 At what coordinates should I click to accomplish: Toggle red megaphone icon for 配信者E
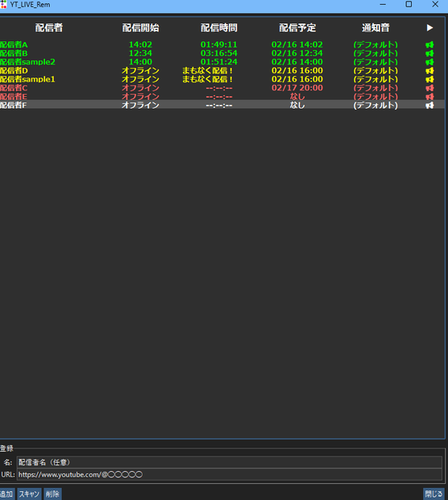(429, 96)
